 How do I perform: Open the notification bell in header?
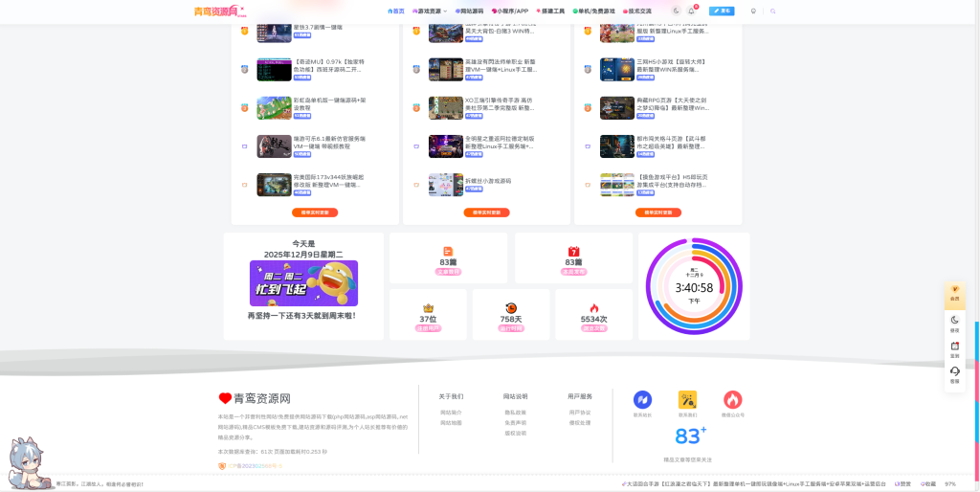coord(691,11)
